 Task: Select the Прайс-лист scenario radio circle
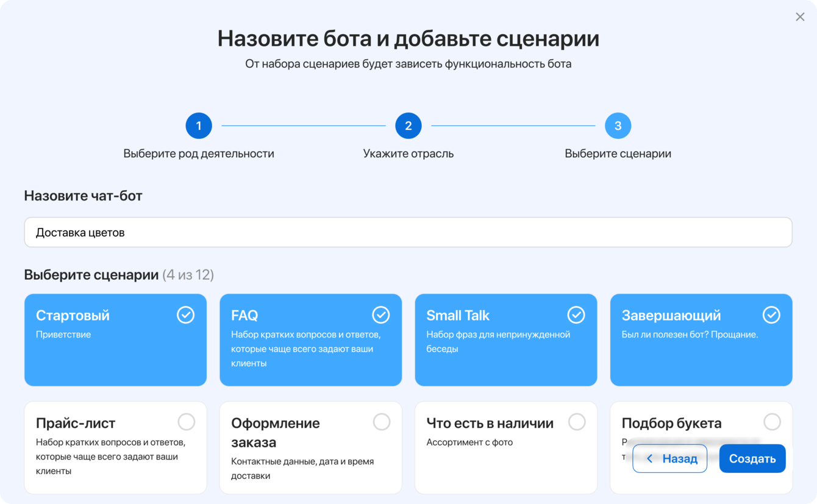tap(186, 422)
